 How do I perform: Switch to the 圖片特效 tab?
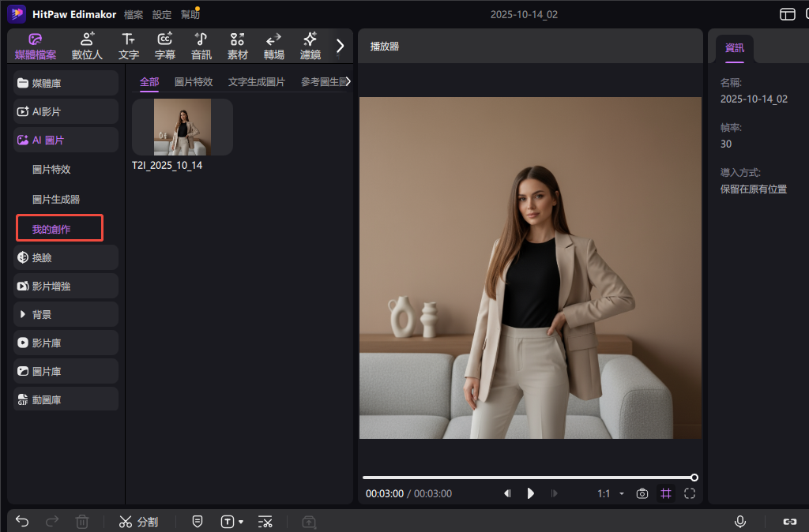point(194,81)
